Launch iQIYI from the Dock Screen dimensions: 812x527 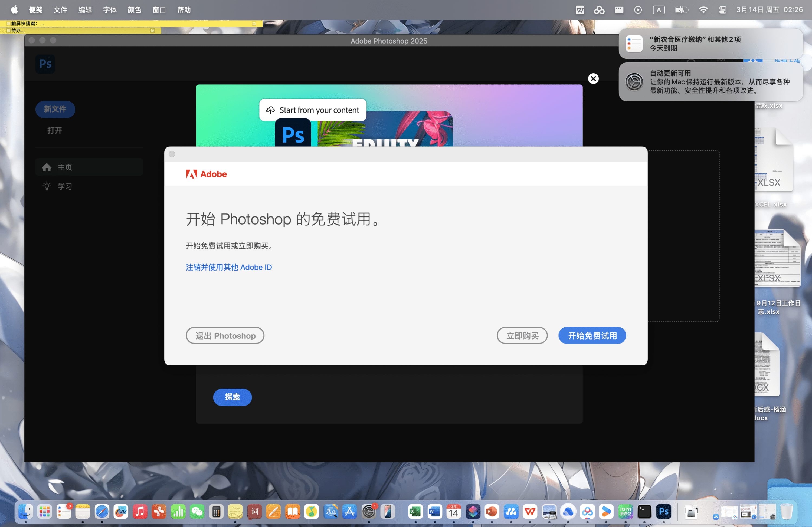click(x=626, y=511)
